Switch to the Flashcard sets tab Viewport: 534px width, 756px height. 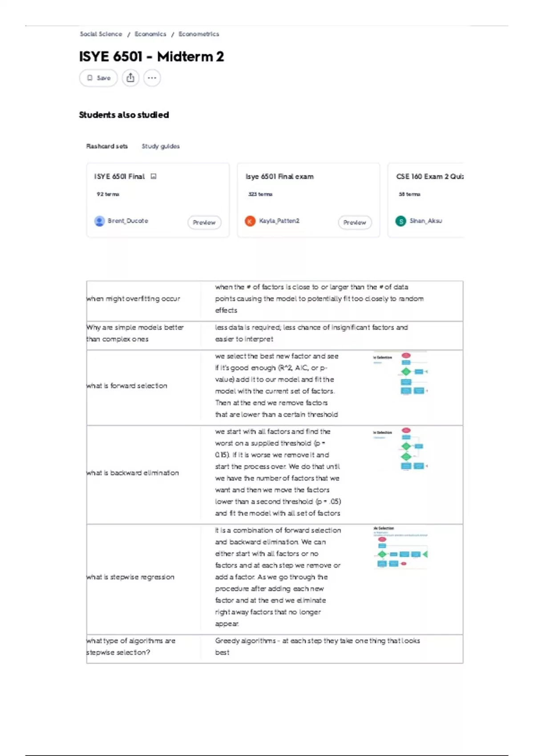[x=107, y=146]
